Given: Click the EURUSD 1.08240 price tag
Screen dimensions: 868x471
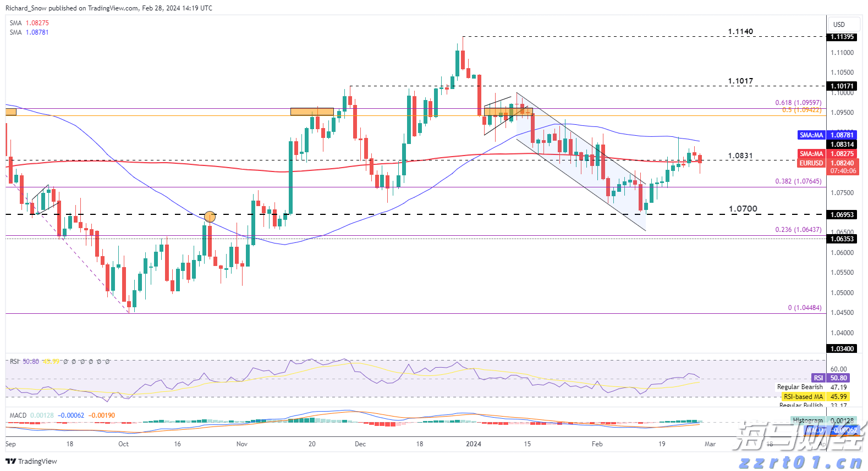Looking at the screenshot, I should click(x=827, y=163).
